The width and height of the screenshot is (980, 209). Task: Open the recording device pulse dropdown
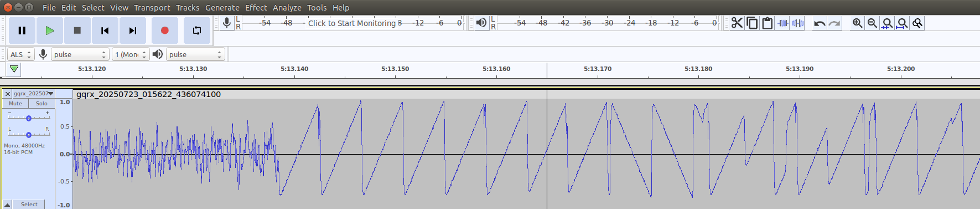click(80, 54)
